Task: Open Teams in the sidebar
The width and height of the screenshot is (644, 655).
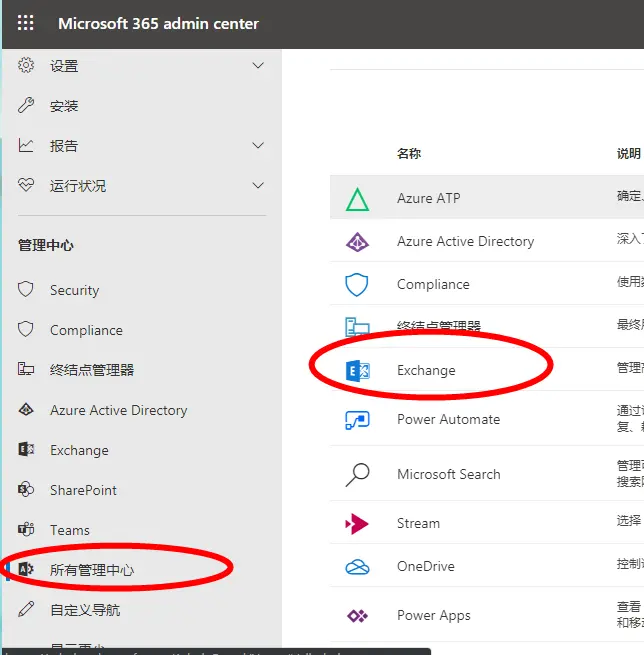Action: [70, 530]
